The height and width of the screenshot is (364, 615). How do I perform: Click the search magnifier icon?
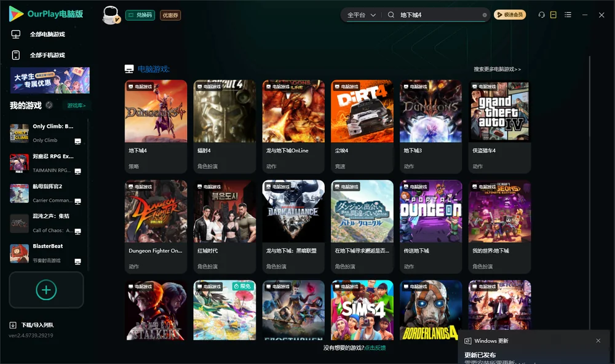tap(391, 15)
